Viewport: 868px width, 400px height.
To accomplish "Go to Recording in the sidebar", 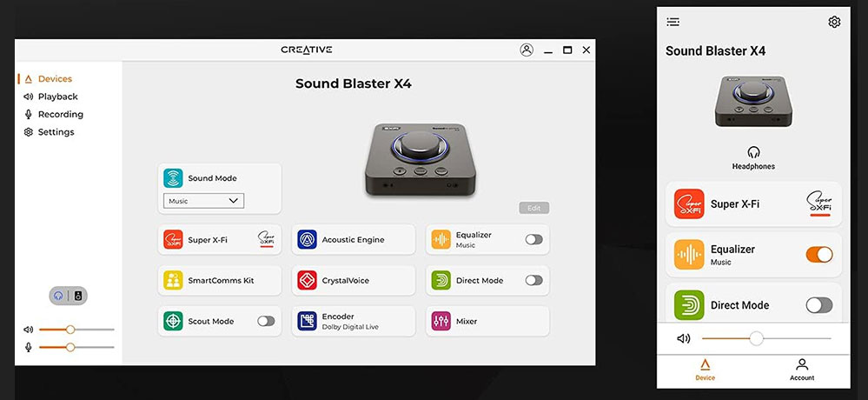I will [x=60, y=114].
